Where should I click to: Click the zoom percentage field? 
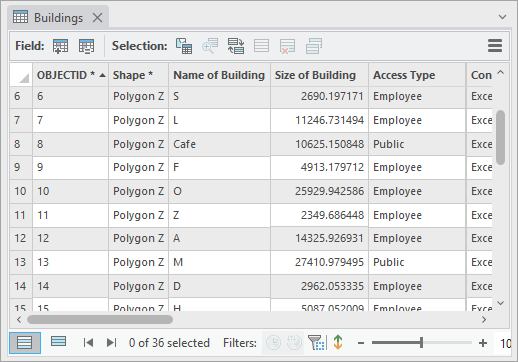[x=503, y=343]
